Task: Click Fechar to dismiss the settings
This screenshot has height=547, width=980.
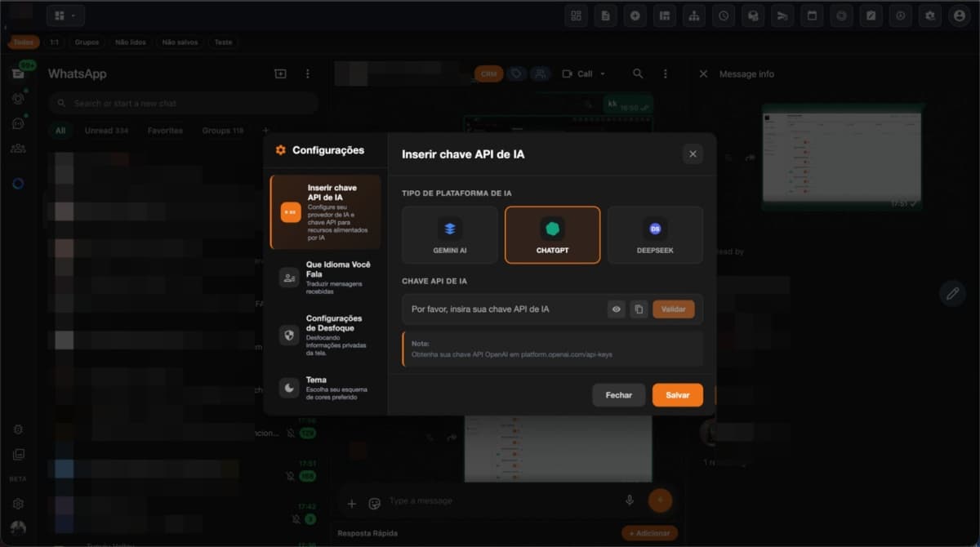Action: click(x=618, y=395)
